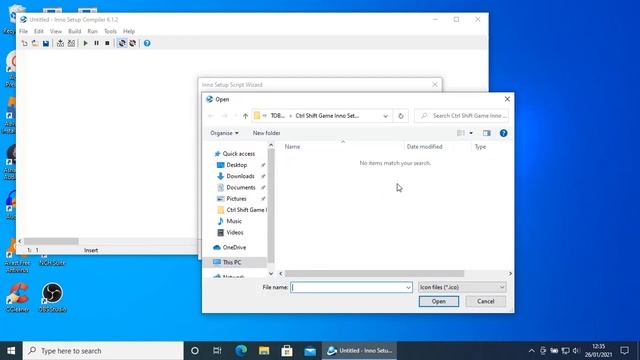Image resolution: width=640 pixels, height=360 pixels.
Task: Click Save disk icon in Inno Setup toolbar
Action: click(46, 43)
